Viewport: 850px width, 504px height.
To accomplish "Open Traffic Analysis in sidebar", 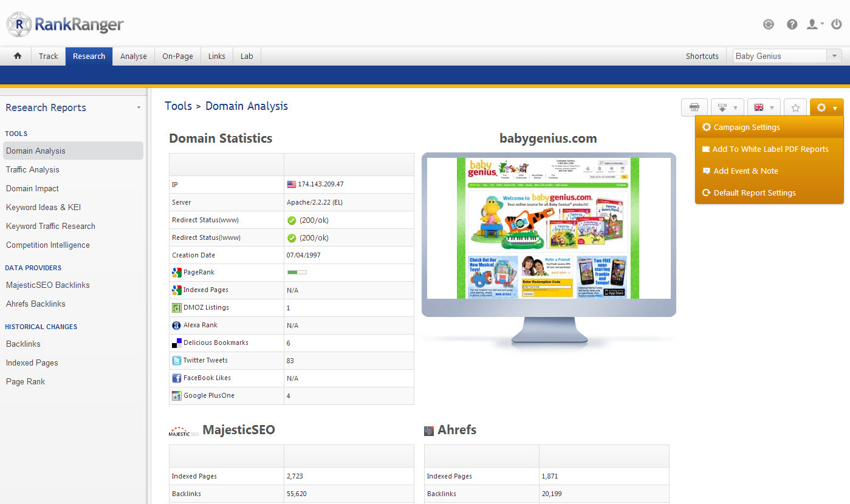I will pyautogui.click(x=33, y=169).
